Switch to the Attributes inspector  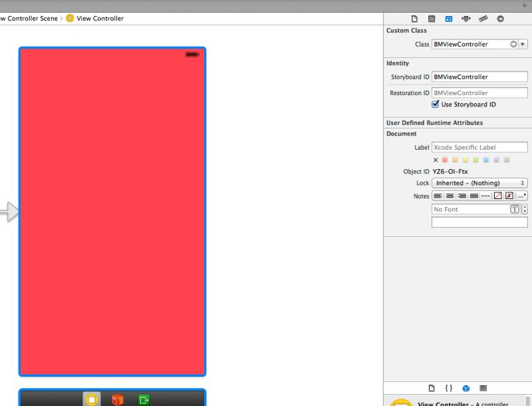(x=466, y=19)
